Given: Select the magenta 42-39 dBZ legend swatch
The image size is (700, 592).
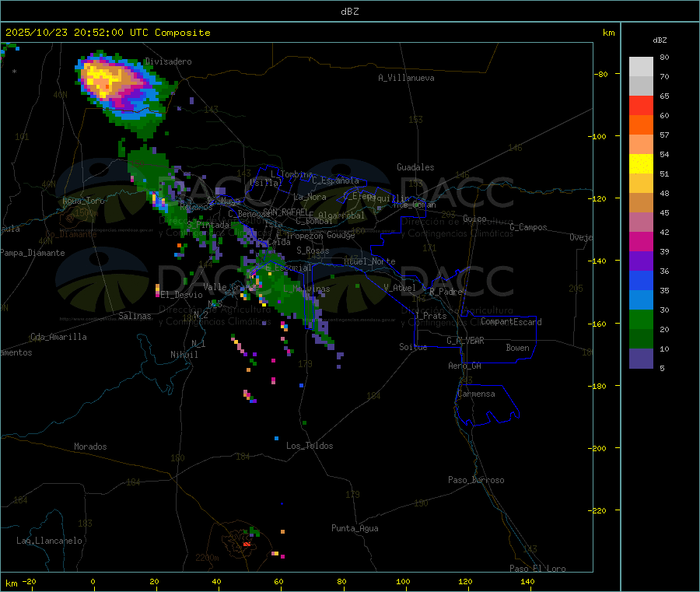Looking at the screenshot, I should 641,241.
